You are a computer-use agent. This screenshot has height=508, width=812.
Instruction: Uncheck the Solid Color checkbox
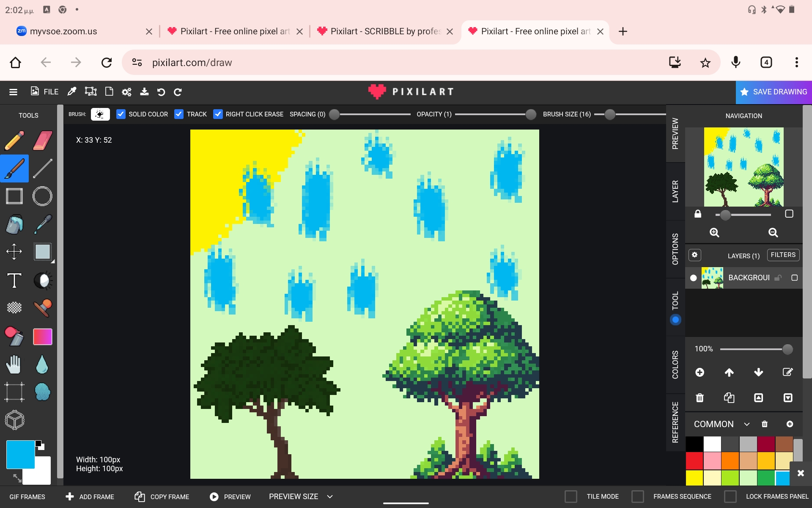point(121,114)
